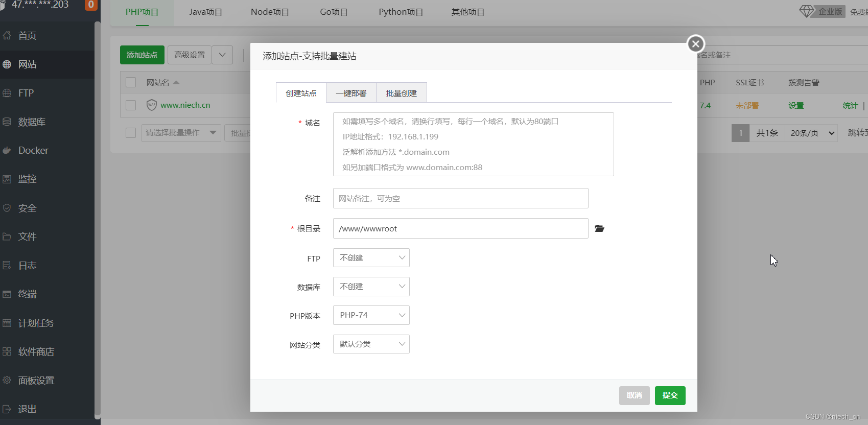The height and width of the screenshot is (425, 868).
Task: Switch to the 批量创建 tab
Action: 401,93
